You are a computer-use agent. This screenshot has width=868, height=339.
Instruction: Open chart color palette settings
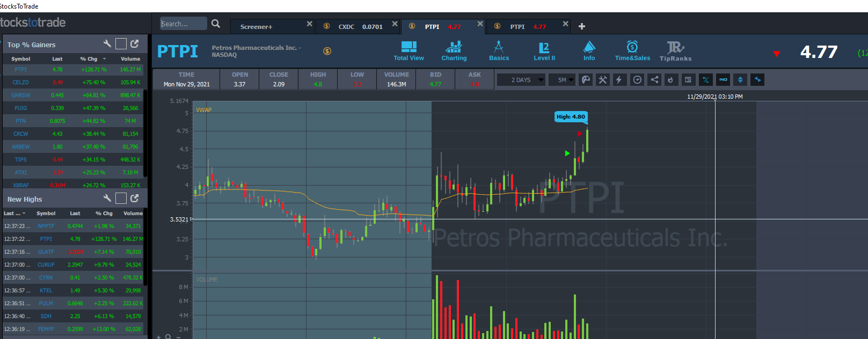(586, 80)
